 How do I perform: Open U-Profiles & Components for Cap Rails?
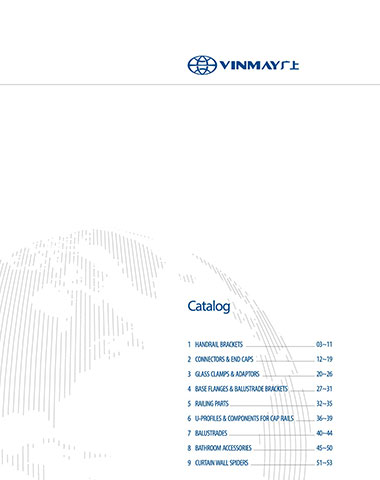pos(244,418)
